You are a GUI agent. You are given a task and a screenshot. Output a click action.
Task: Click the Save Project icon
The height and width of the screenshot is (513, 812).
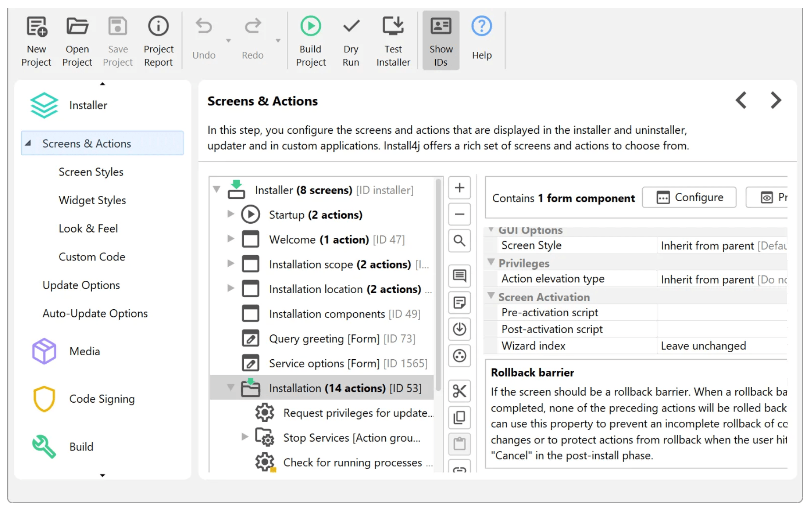pos(117,41)
